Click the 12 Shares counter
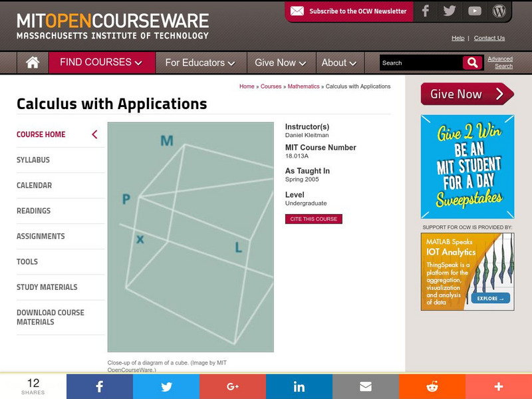 click(33, 386)
